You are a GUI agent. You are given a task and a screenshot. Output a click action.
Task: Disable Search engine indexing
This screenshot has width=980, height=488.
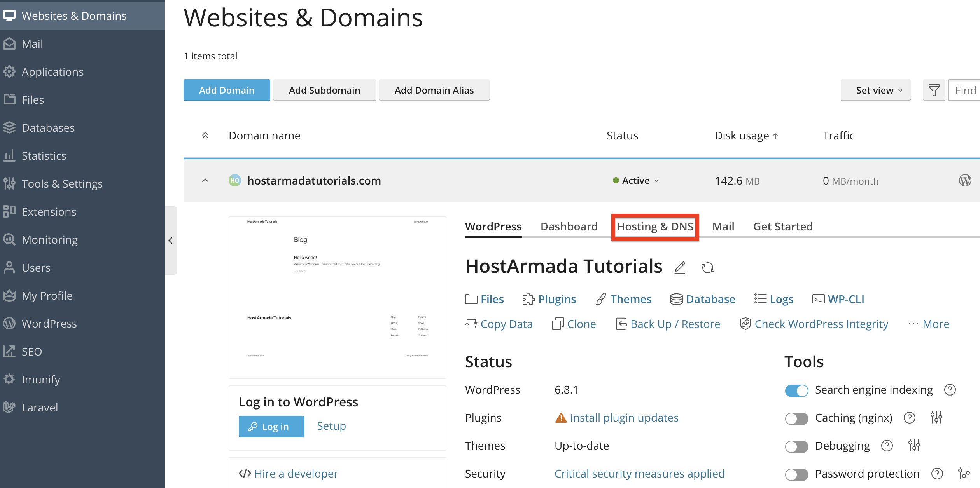pyautogui.click(x=796, y=390)
